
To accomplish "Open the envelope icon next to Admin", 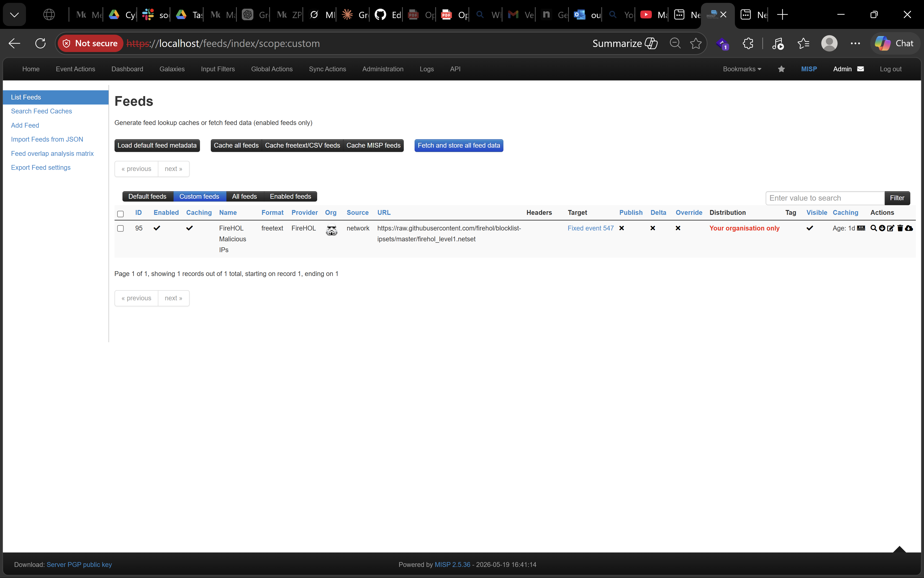I will (x=861, y=69).
